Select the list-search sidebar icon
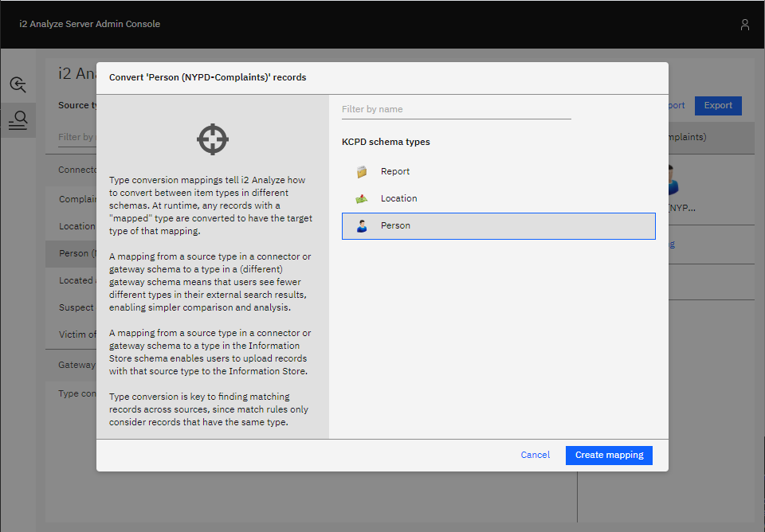Screen dimensions: 765x532 [x=18, y=120]
